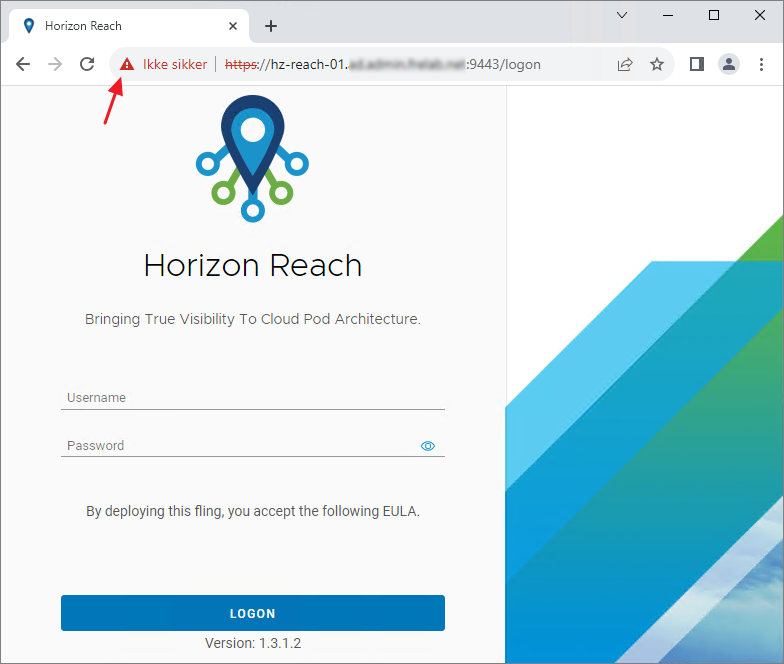Screen dimensions: 784x664
Task: Focus the Username field
Action: coord(252,398)
